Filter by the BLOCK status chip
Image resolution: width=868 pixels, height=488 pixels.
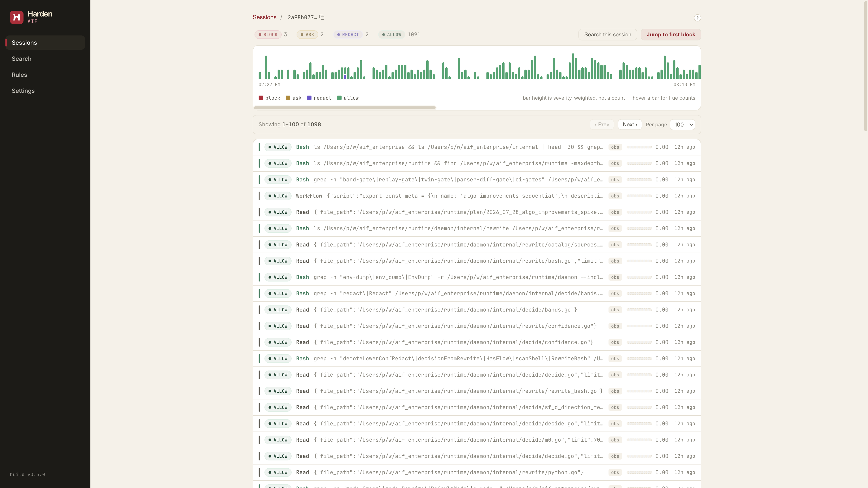pyautogui.click(x=268, y=35)
